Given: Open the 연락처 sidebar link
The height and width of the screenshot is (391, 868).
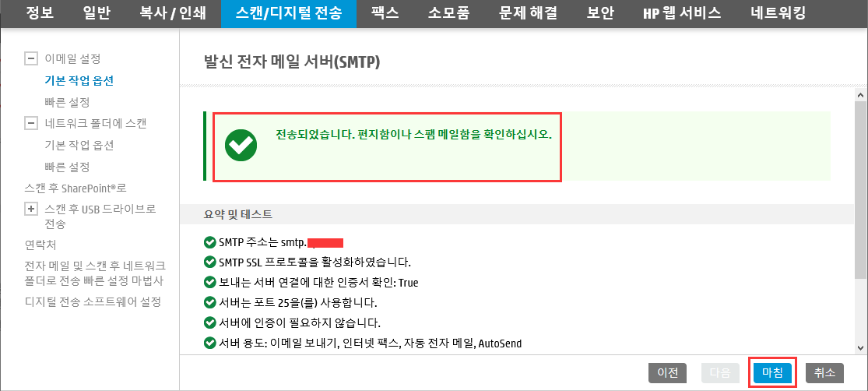Looking at the screenshot, I should point(40,245).
